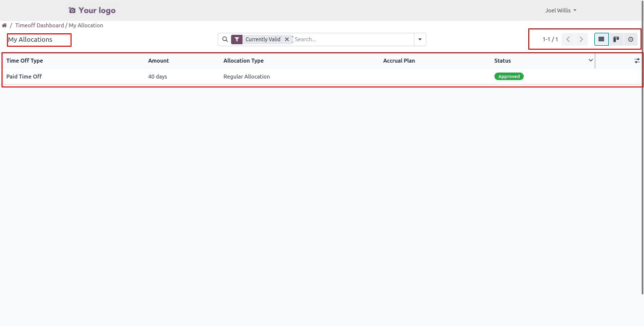Image resolution: width=644 pixels, height=326 pixels.
Task: Switch to list view
Action: click(601, 39)
